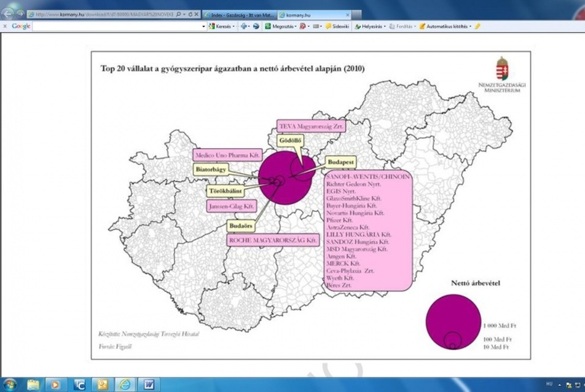Open Microsoft Word from the taskbar

[x=148, y=385]
